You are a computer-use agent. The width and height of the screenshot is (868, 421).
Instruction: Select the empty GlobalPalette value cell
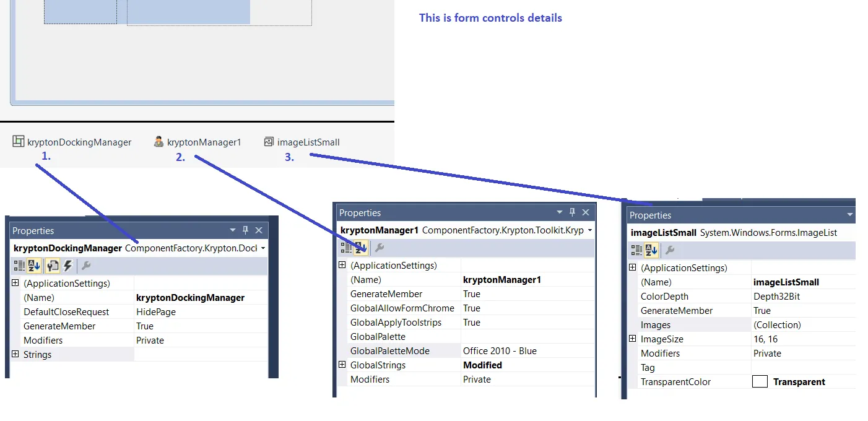coord(527,337)
